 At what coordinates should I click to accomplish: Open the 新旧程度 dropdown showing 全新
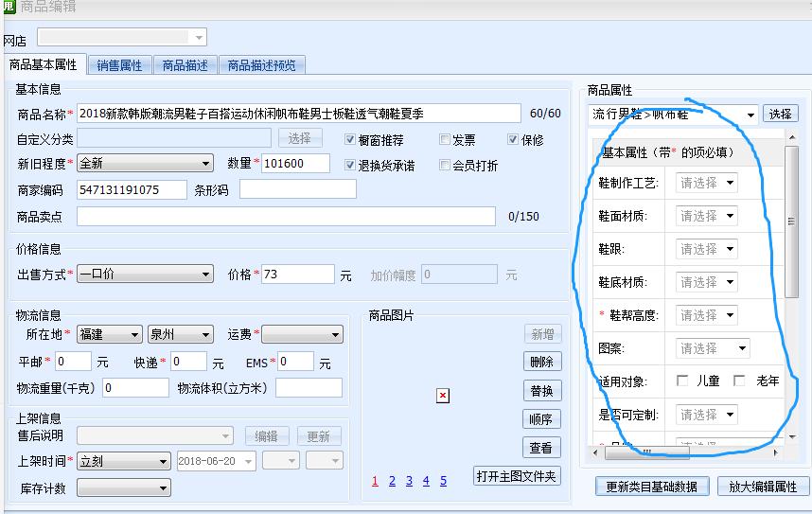tap(145, 163)
